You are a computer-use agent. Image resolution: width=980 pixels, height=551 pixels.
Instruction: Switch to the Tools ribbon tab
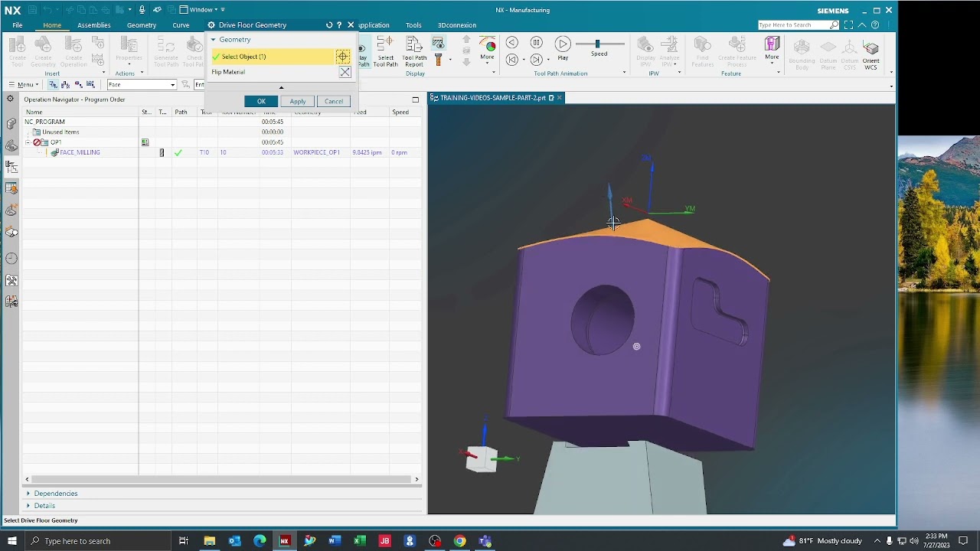[x=413, y=25]
